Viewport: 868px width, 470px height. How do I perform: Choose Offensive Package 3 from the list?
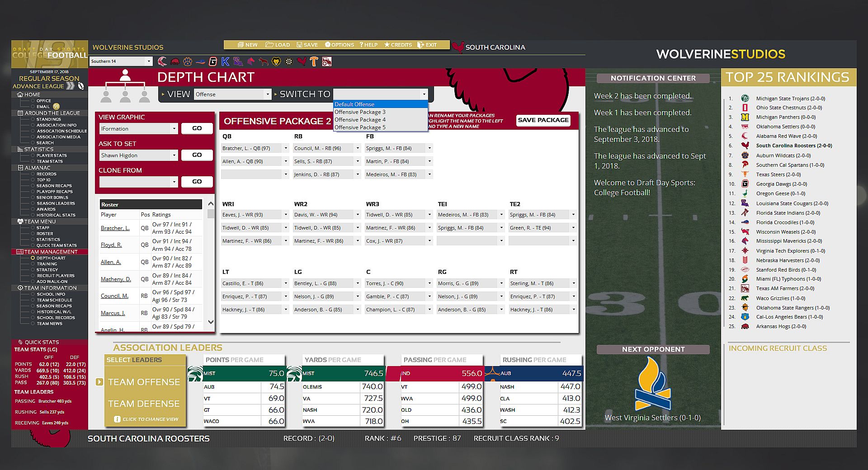(x=381, y=112)
